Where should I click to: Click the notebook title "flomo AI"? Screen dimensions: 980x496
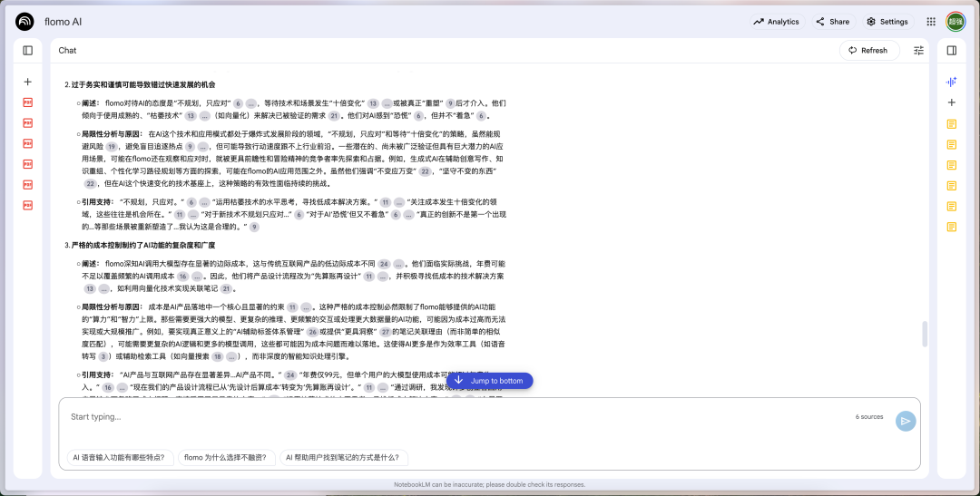64,21
